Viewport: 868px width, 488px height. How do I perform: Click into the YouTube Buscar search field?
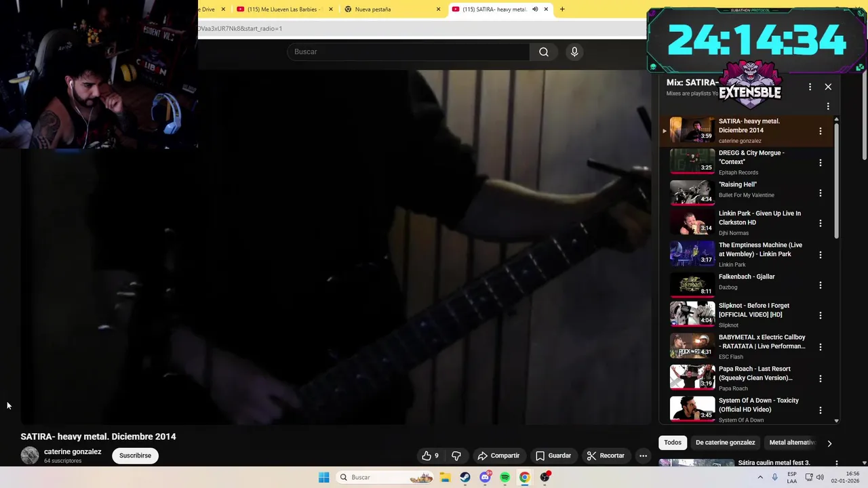click(408, 52)
